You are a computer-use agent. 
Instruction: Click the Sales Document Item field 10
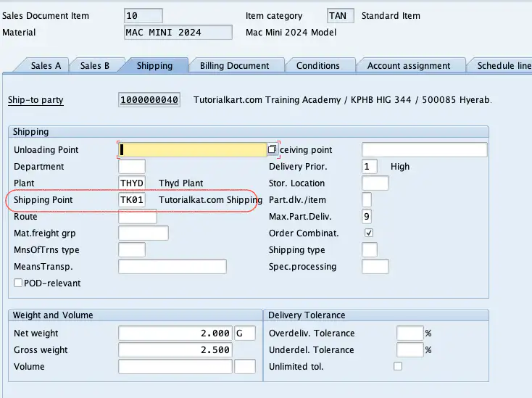[x=144, y=16]
